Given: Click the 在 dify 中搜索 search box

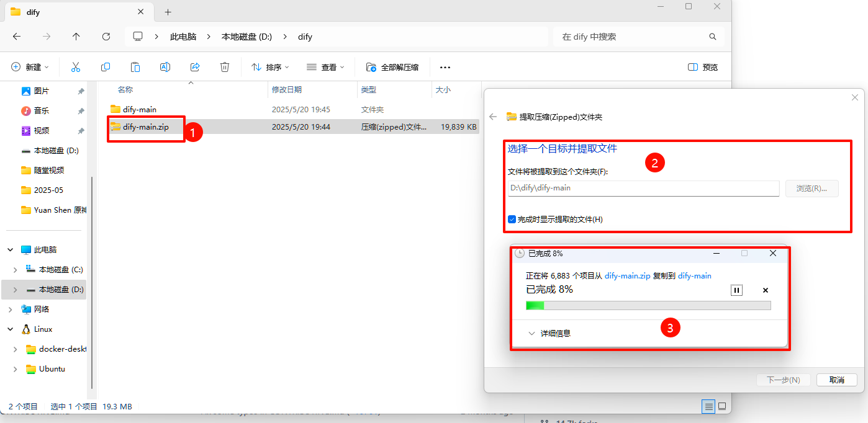Looking at the screenshot, I should pyautogui.click(x=638, y=37).
